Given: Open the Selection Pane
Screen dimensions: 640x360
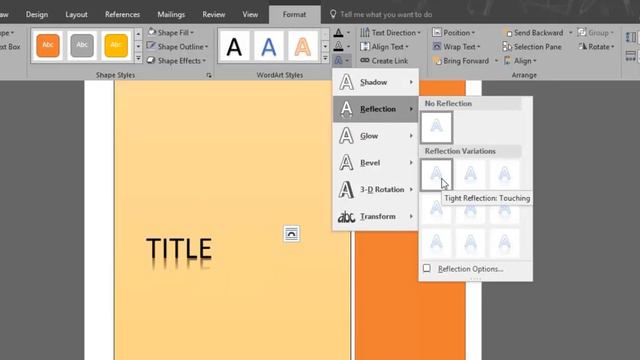Looking at the screenshot, I should [532, 47].
